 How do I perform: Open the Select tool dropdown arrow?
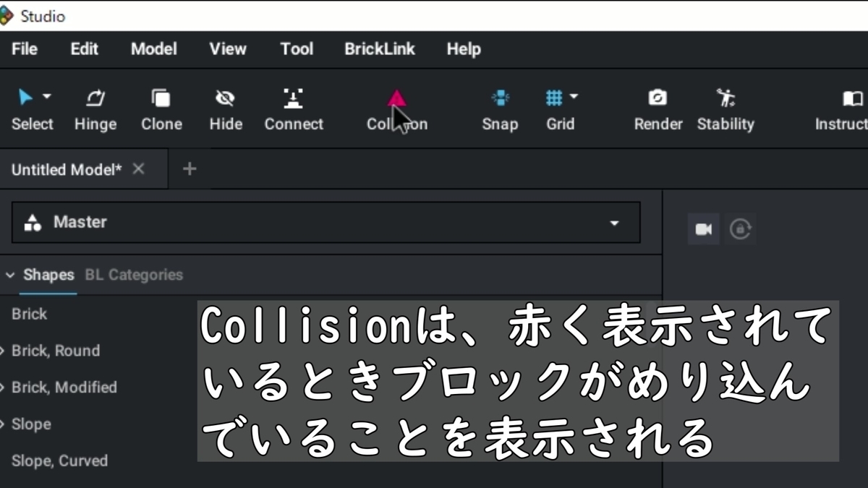click(x=47, y=96)
